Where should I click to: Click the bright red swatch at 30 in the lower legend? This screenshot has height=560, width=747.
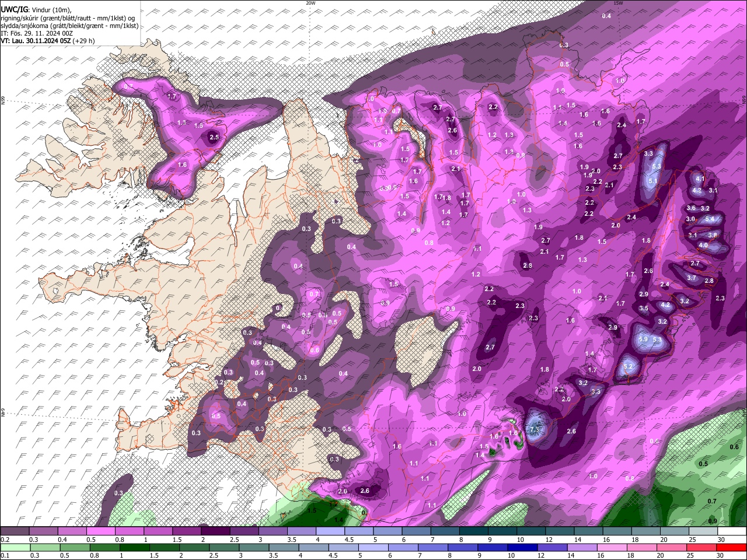(x=732, y=547)
